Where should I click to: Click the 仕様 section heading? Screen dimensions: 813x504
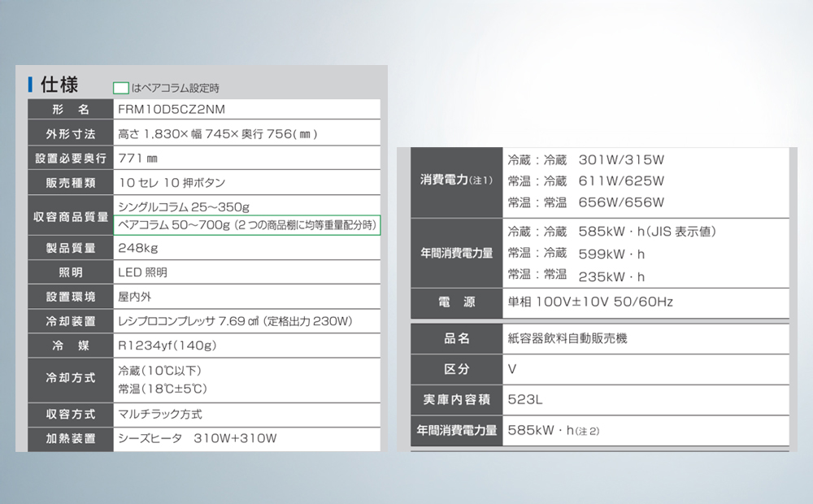(59, 85)
